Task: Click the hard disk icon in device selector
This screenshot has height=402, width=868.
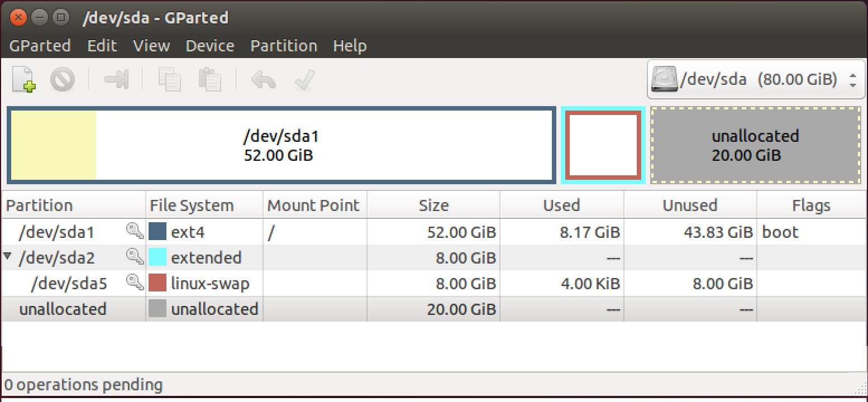Action: point(664,79)
